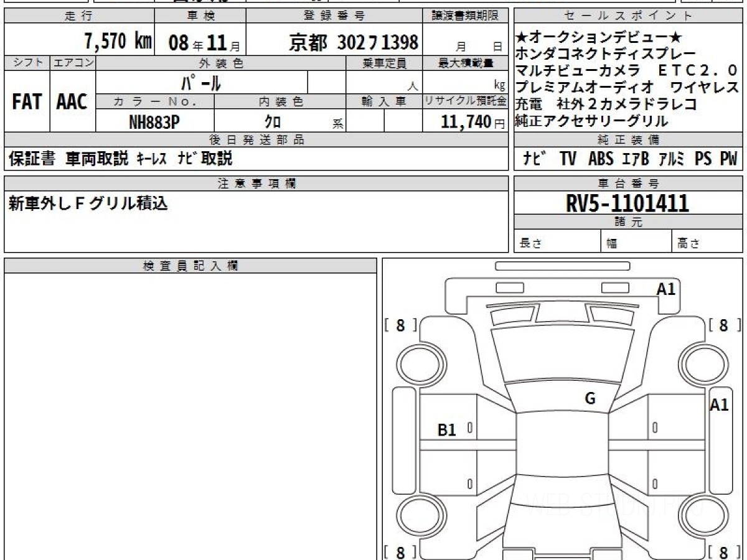Click the 乗車定員 label
The height and width of the screenshot is (560, 747).
384,63
